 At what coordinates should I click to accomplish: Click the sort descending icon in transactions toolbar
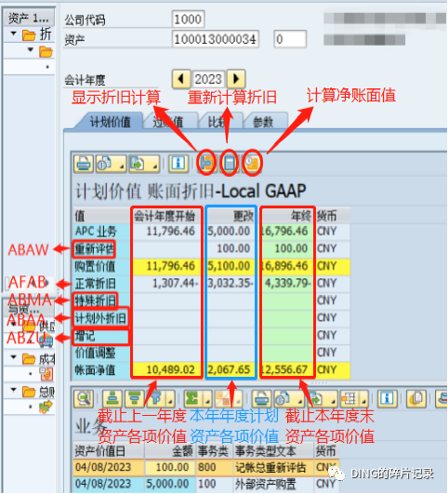pos(135,399)
